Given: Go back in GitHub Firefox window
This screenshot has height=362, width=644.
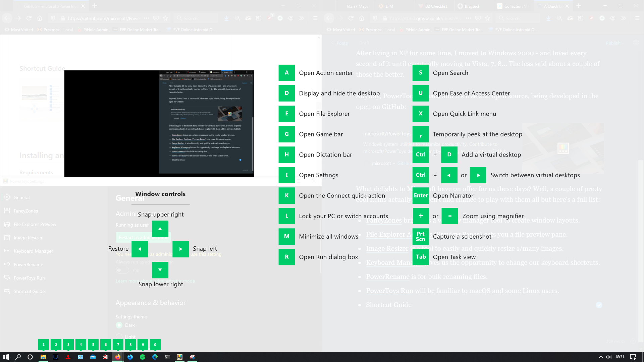Looking at the screenshot, I should tap(7, 18).
